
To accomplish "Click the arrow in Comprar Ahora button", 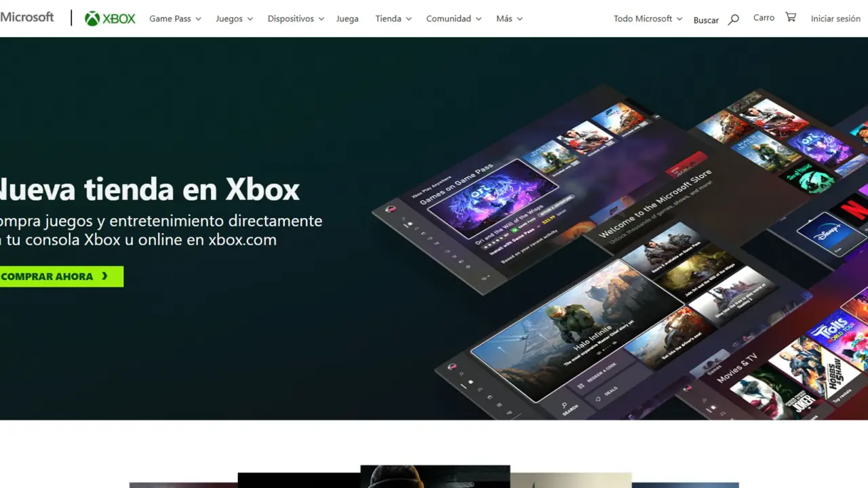I will coord(105,277).
